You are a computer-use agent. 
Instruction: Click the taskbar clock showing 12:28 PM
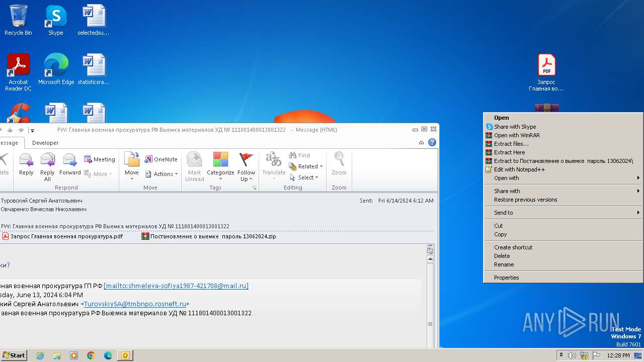coord(618,355)
